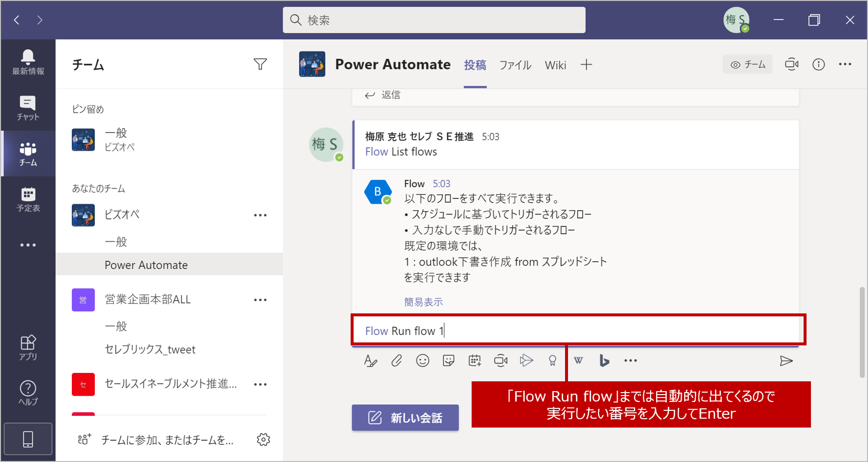Schedule a meeting from the compose toolbar
Screen dimensions: 868x462
tap(474, 360)
